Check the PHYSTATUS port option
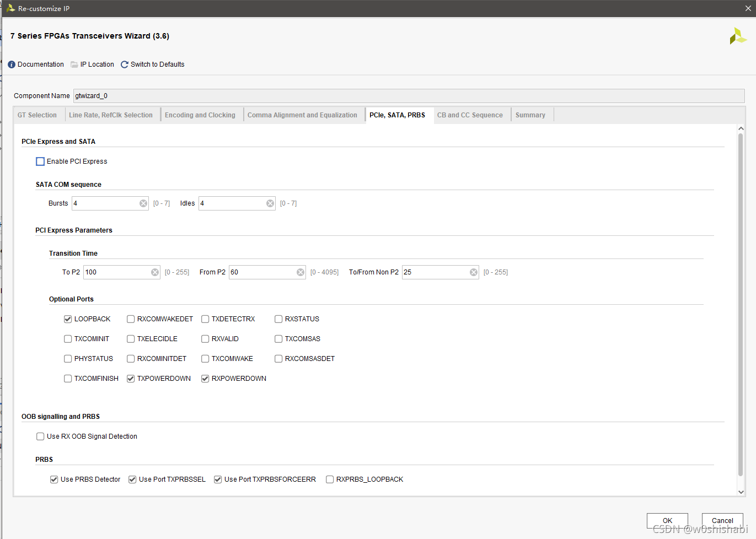This screenshot has height=539, width=756. click(x=68, y=359)
